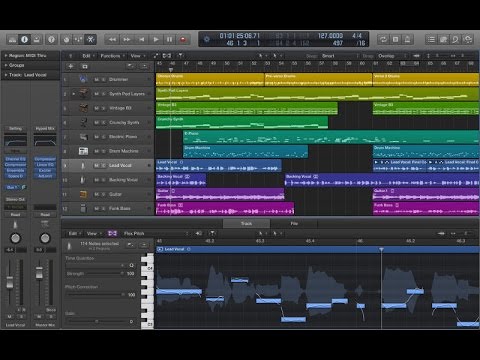Screen dimensions: 480x360
Task: Click Lead Vocal channel strip pan knob
Action: point(15,238)
